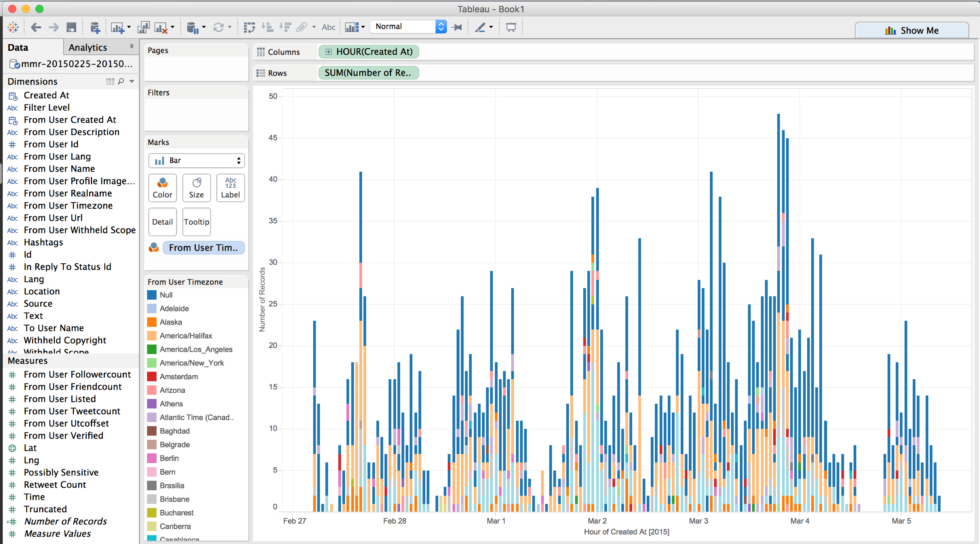
Task: Select the Number of Records measure
Action: (65, 522)
